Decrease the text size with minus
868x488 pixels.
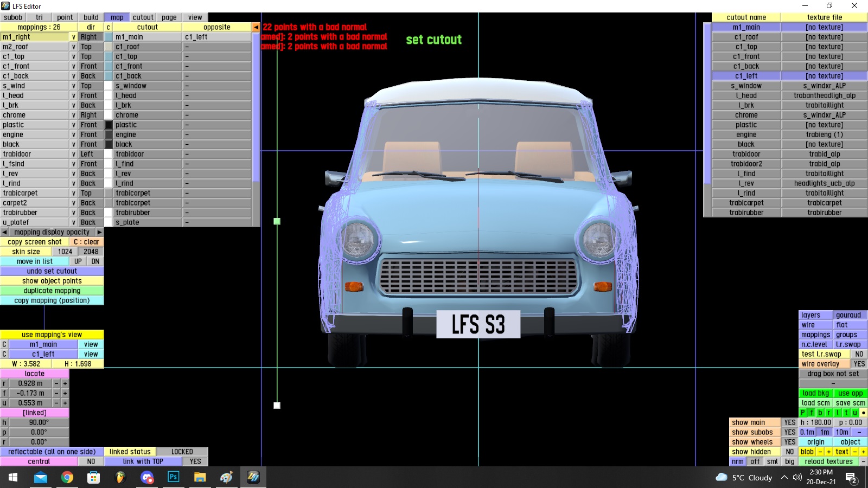[855, 452]
